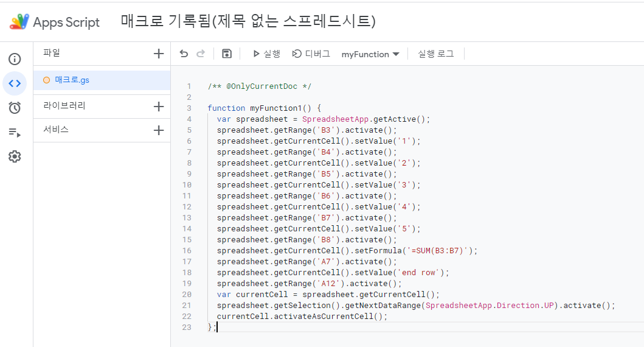The height and width of the screenshot is (347, 644).
Task: Click the 라이브러리 section label
Action: click(64, 106)
